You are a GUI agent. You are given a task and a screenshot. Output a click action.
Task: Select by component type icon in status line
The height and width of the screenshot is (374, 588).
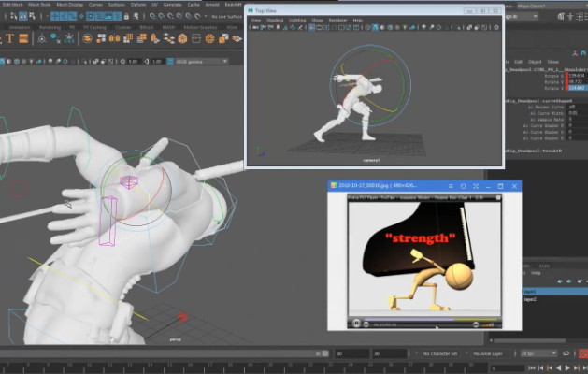click(32, 16)
